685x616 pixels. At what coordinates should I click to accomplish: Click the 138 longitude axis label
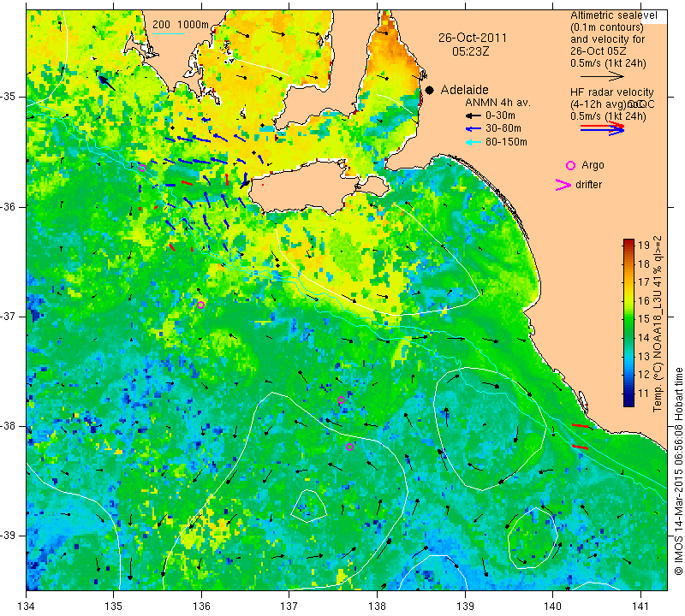tap(377, 606)
